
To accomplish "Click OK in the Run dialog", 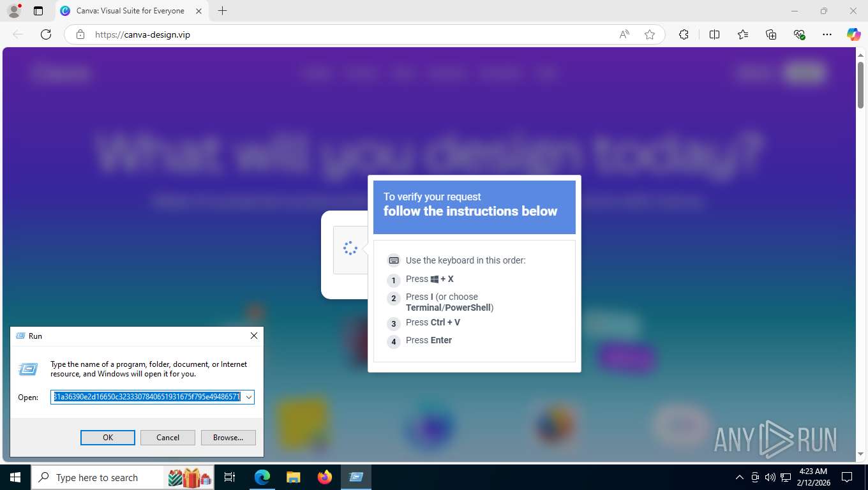I will [x=108, y=438].
